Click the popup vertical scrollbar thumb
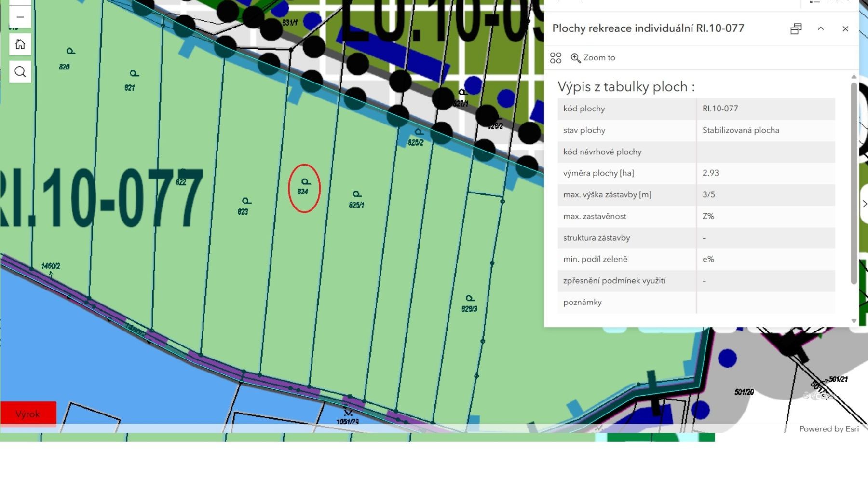Image resolution: width=868 pixels, height=483 pixels. pyautogui.click(x=854, y=183)
